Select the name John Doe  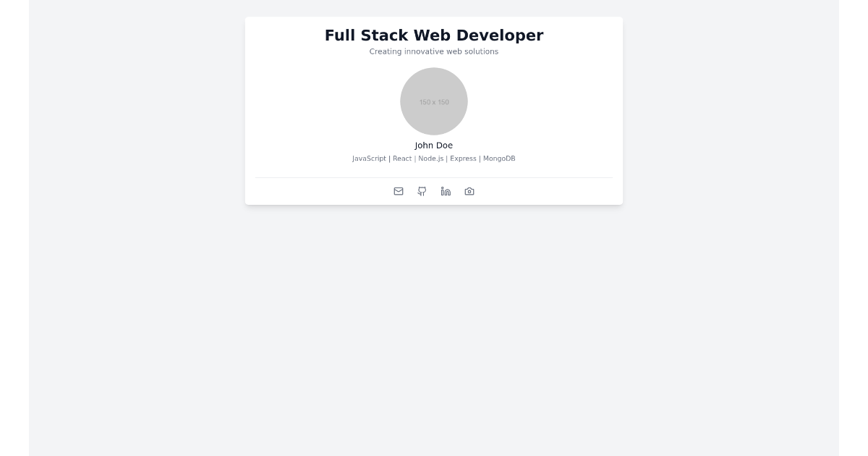434,145
